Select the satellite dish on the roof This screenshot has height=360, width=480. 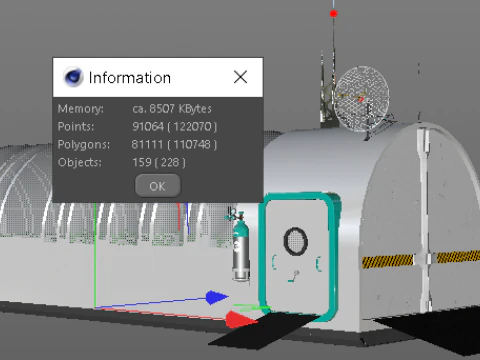click(362, 98)
